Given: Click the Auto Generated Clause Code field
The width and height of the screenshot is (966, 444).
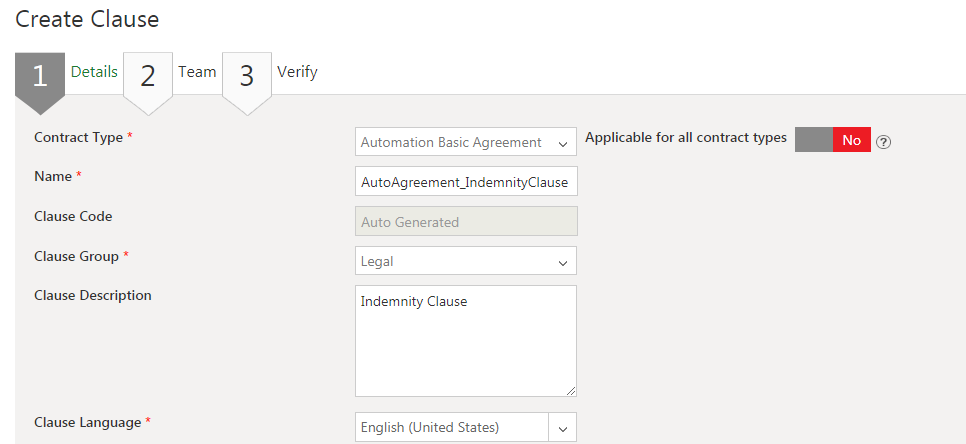Looking at the screenshot, I should tap(466, 222).
